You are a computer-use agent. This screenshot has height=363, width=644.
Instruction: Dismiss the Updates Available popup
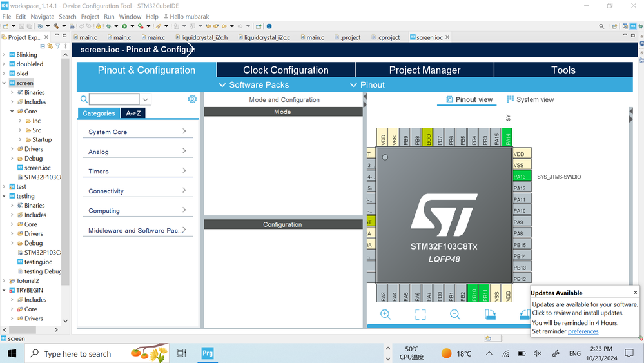click(x=636, y=293)
